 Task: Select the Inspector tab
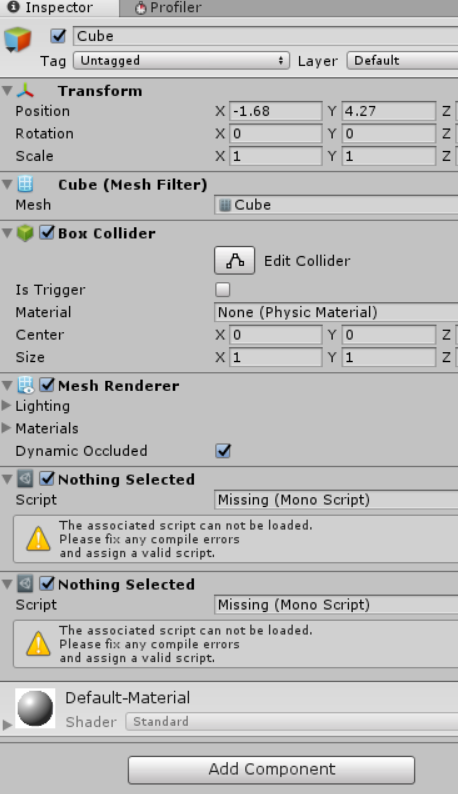pos(51,8)
